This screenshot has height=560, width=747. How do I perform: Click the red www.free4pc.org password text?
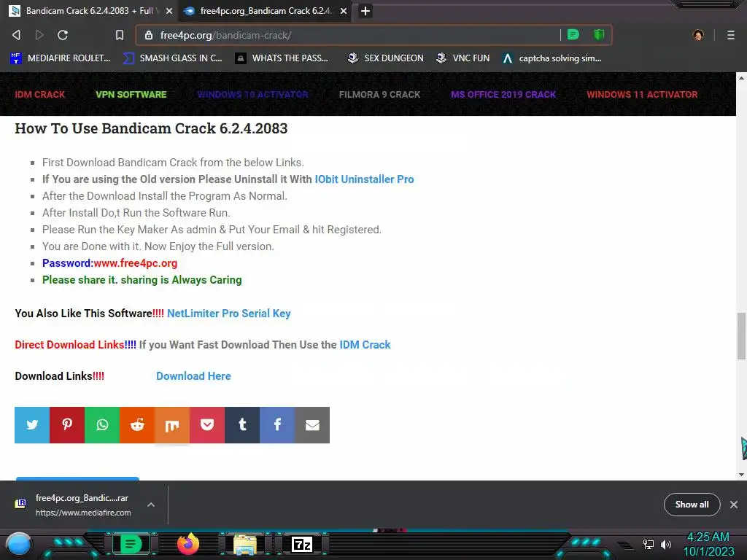[135, 262]
